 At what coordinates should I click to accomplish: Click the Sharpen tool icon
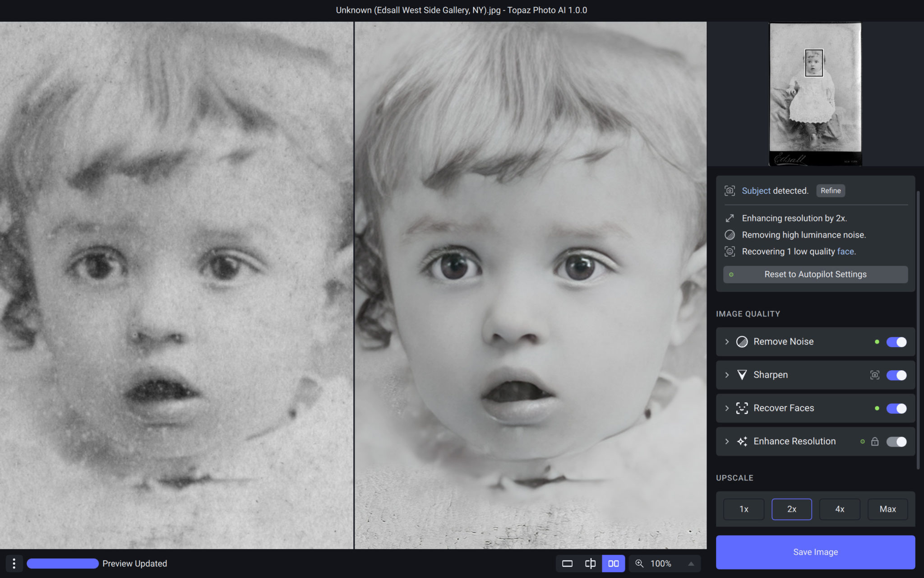pos(742,374)
